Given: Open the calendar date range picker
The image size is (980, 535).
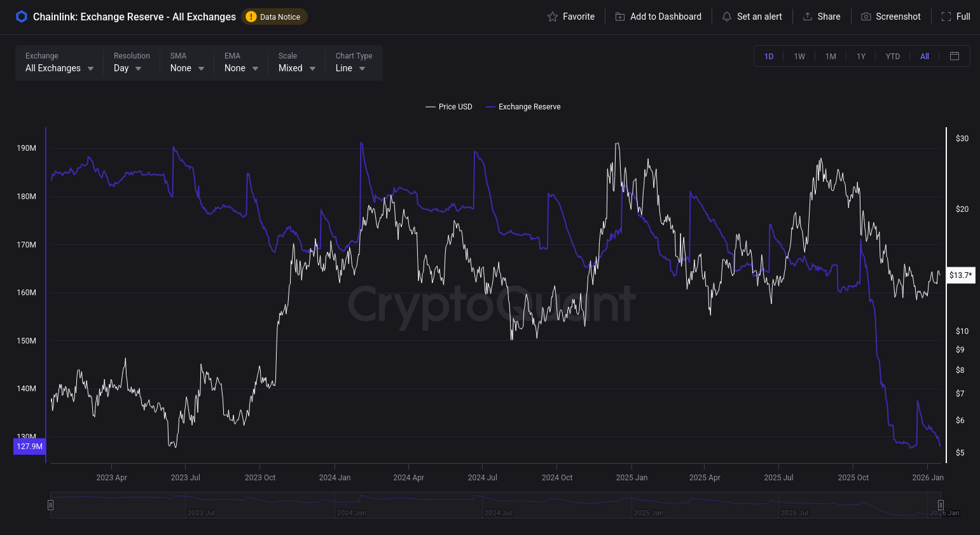Looking at the screenshot, I should coord(955,56).
